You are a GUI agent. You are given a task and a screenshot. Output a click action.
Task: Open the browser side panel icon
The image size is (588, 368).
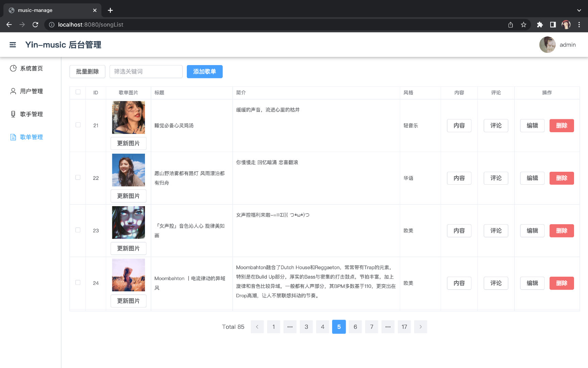coord(553,25)
